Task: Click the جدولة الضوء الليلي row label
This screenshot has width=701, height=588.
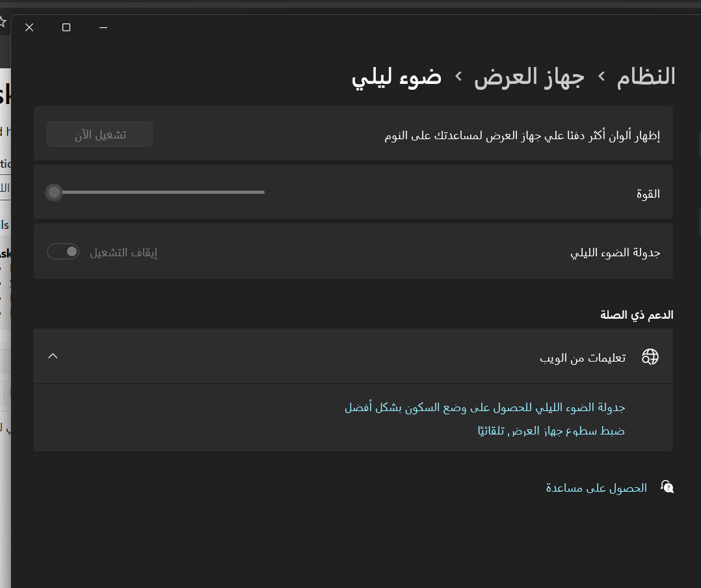Action: click(x=615, y=252)
